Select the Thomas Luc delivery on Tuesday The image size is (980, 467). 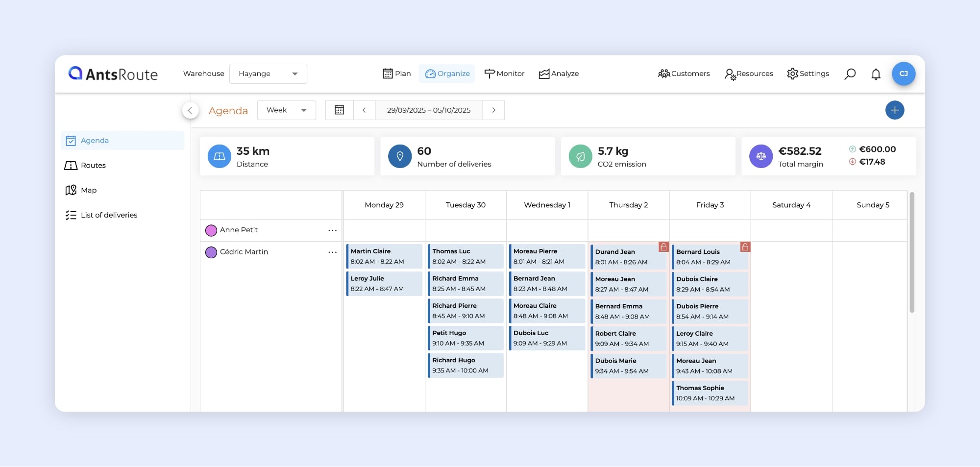pos(465,256)
